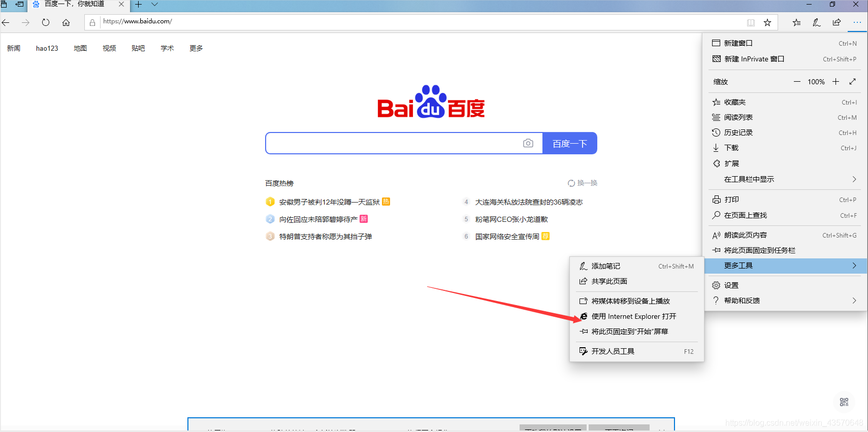Click the set tabs aside icon
Screen dimensions: 868x432
click(x=19, y=4)
